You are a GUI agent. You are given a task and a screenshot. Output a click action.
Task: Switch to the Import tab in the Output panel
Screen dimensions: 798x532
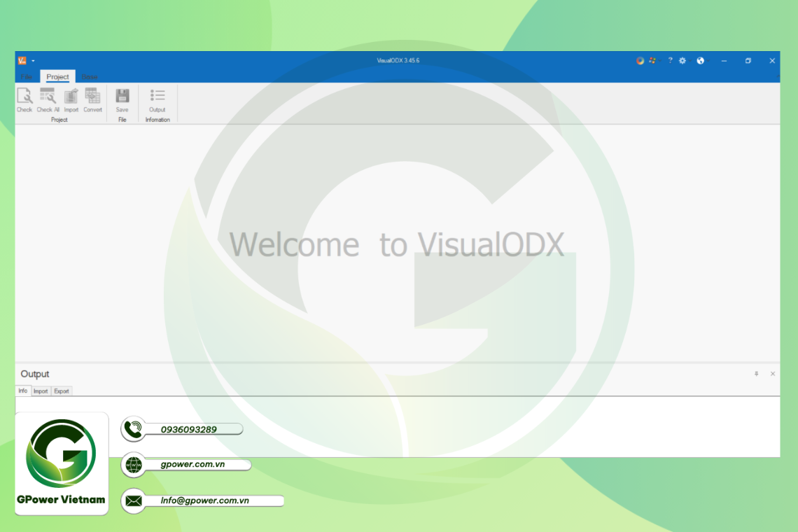pyautogui.click(x=41, y=391)
